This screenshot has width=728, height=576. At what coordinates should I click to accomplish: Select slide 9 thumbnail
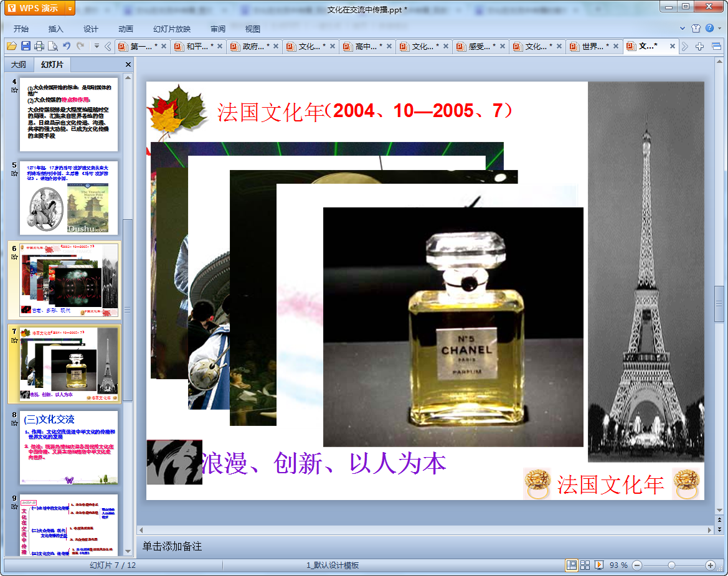click(x=69, y=525)
